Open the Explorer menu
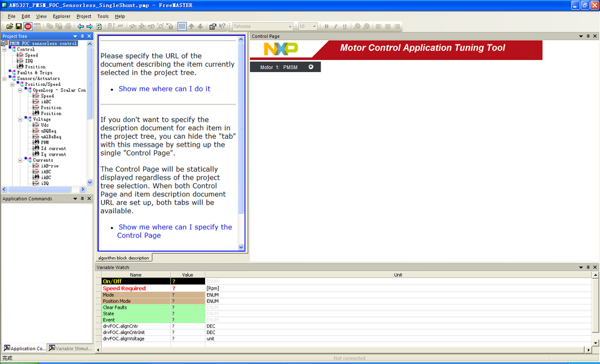 click(x=61, y=16)
